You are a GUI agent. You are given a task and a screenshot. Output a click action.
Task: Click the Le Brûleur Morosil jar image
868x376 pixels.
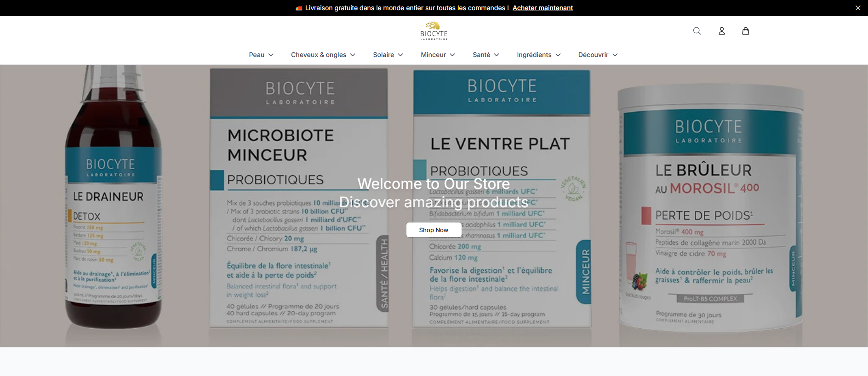(711, 208)
